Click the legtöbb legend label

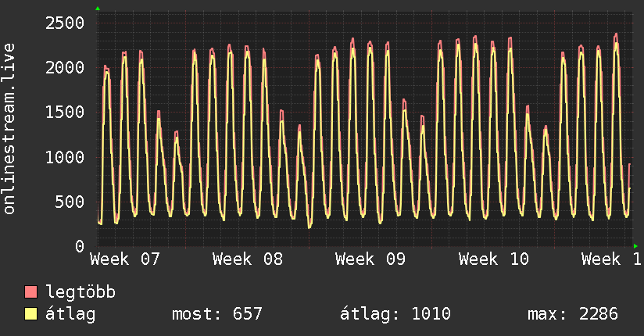(x=80, y=292)
